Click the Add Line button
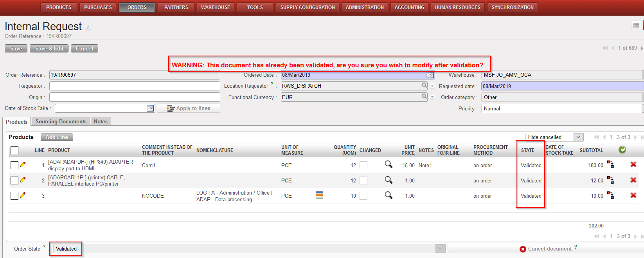 coord(57,137)
